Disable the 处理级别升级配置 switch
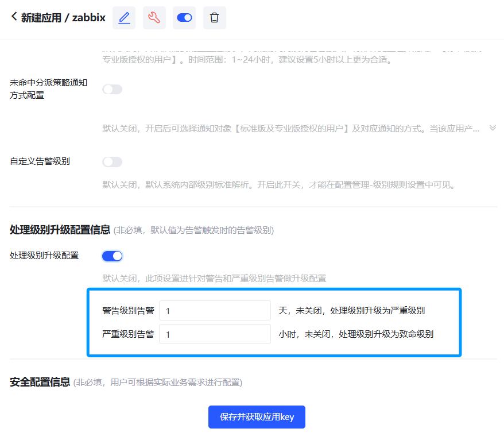The height and width of the screenshot is (440, 504). tap(112, 256)
